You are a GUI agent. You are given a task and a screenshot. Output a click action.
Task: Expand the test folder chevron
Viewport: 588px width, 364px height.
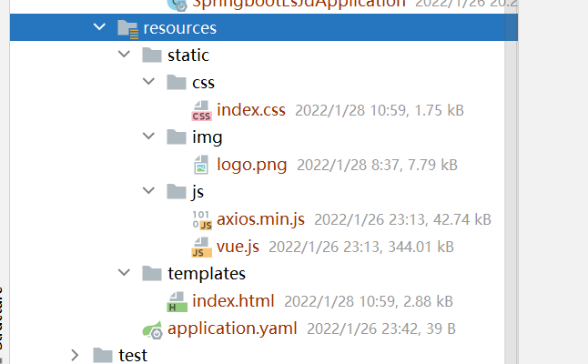[x=76, y=355]
